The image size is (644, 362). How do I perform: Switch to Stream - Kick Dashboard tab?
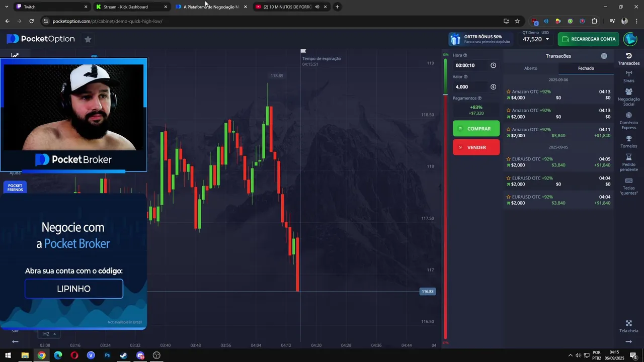point(131,7)
